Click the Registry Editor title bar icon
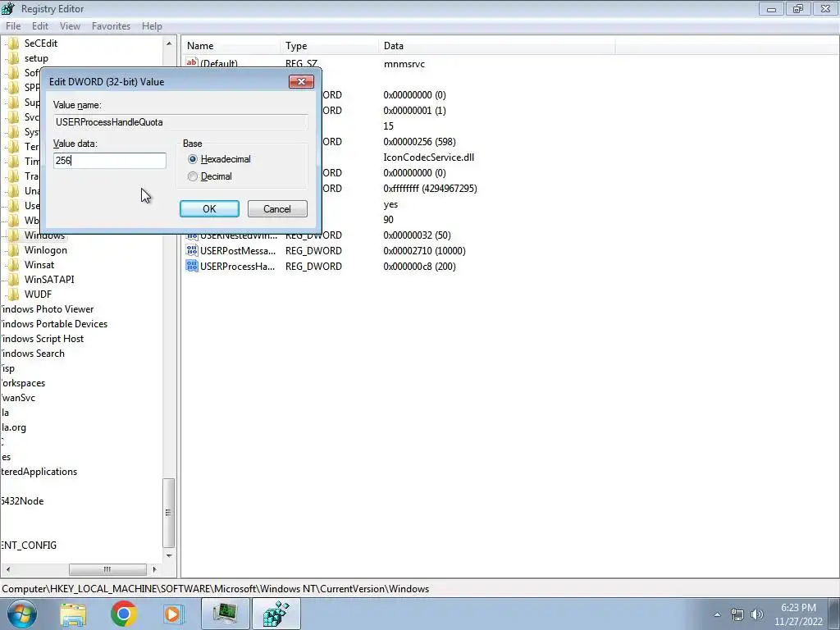 click(8, 8)
